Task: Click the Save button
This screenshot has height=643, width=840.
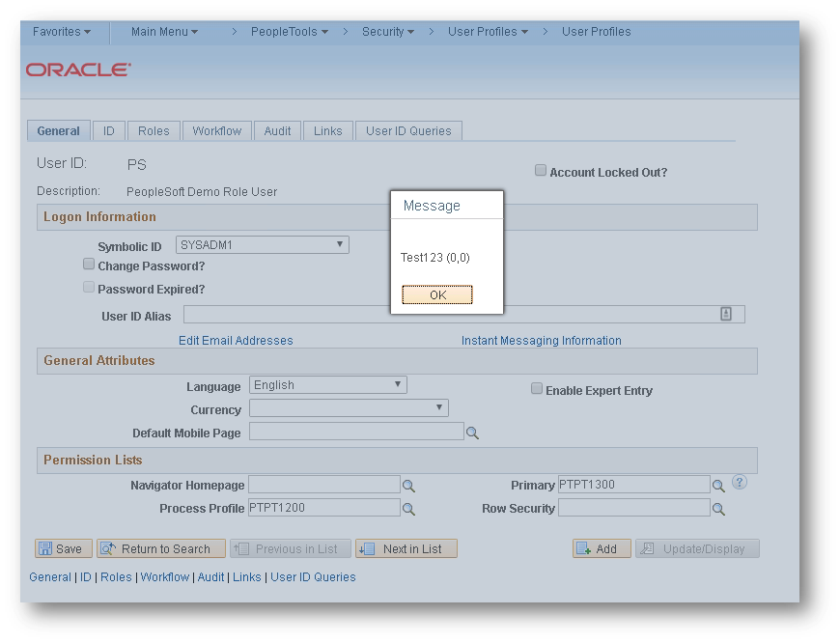Action: [64, 548]
